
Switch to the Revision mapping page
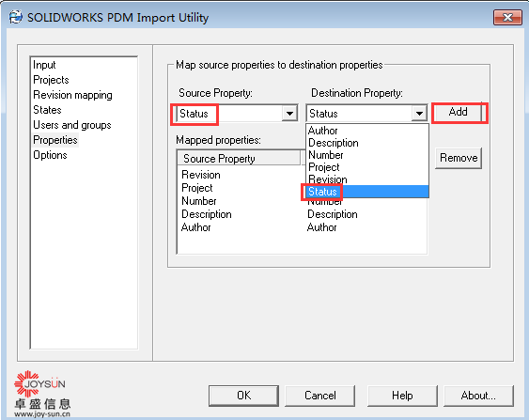(72, 95)
